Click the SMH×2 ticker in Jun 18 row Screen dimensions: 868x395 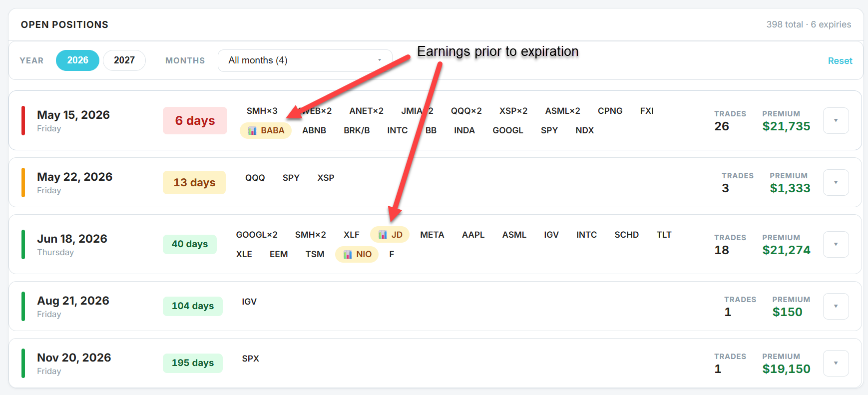click(x=310, y=235)
